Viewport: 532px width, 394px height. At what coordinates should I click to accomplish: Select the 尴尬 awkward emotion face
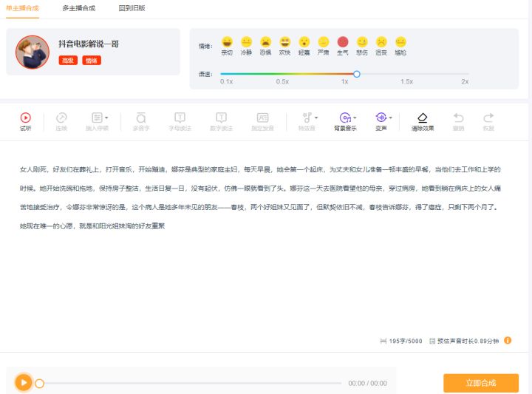click(400, 42)
